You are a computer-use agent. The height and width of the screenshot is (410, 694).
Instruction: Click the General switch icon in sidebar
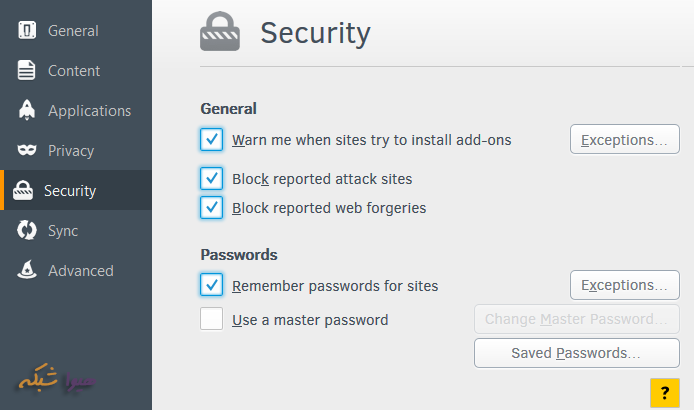point(28,31)
